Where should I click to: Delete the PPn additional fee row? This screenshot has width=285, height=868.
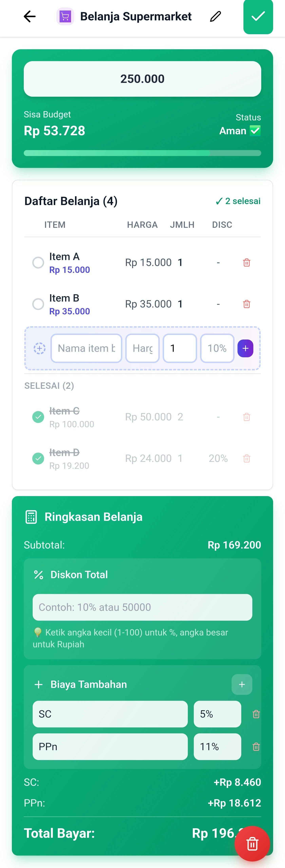click(x=256, y=747)
